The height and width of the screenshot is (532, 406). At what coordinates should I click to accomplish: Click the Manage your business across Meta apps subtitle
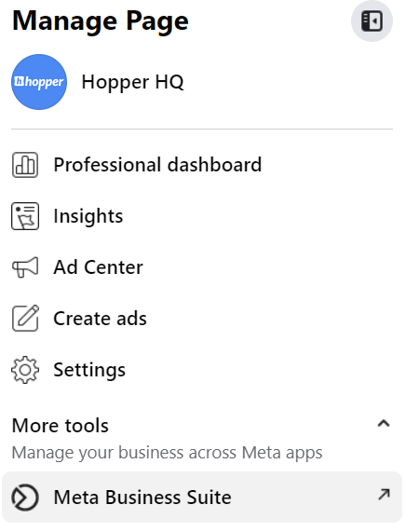coord(167,453)
